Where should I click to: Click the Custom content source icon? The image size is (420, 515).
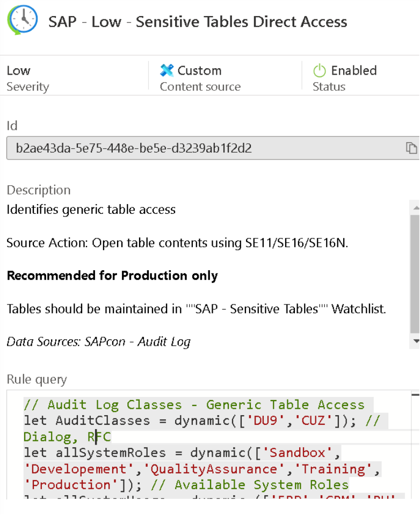point(167,70)
